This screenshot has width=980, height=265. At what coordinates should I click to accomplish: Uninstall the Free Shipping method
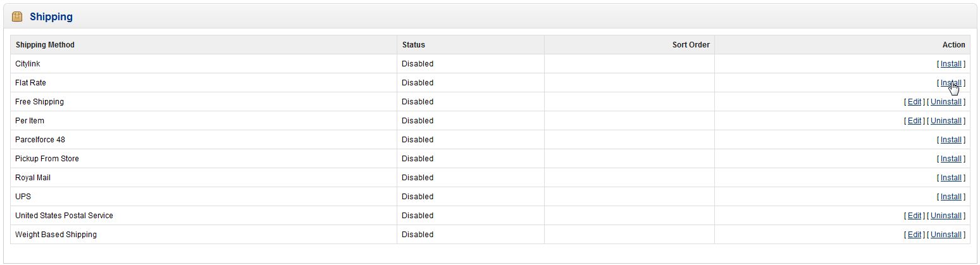pos(946,102)
